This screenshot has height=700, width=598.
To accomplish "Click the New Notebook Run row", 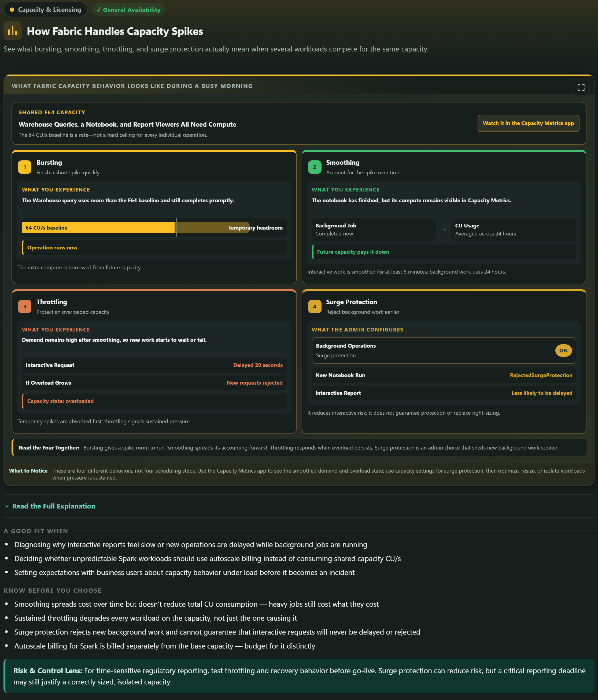I will (x=444, y=375).
